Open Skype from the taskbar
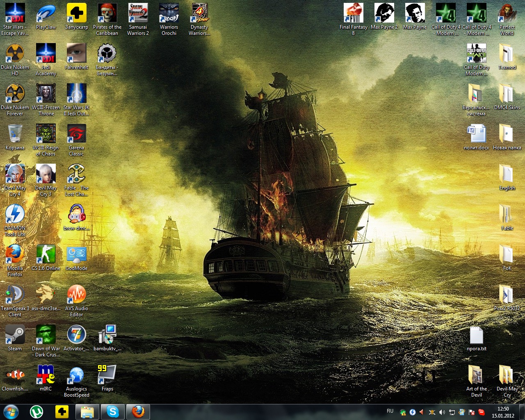Screen dimensions: 525x420 tap(113, 411)
